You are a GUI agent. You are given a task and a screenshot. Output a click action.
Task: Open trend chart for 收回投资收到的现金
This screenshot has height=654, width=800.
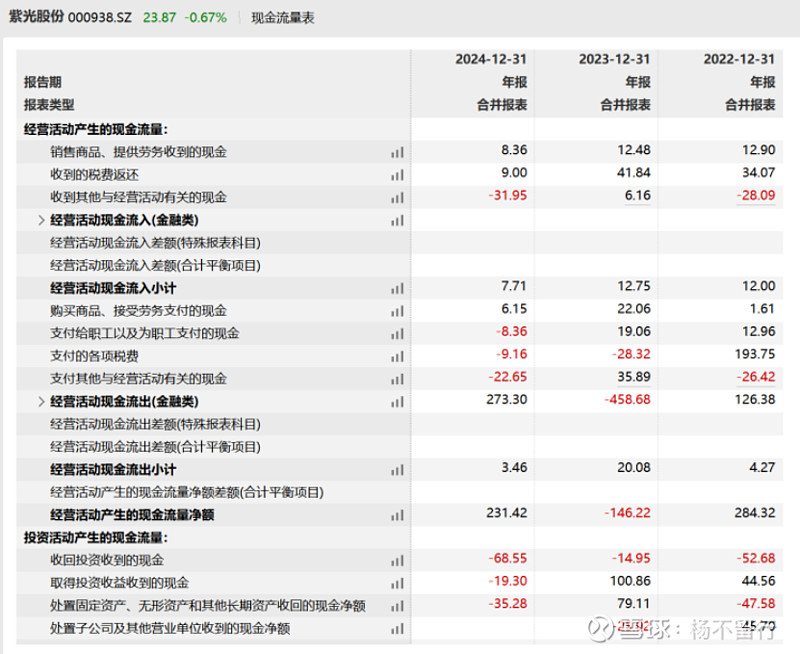(396, 560)
